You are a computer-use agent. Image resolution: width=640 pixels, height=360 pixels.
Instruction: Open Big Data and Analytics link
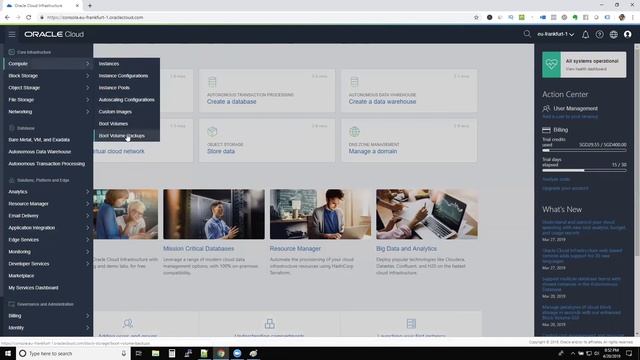coord(406,249)
